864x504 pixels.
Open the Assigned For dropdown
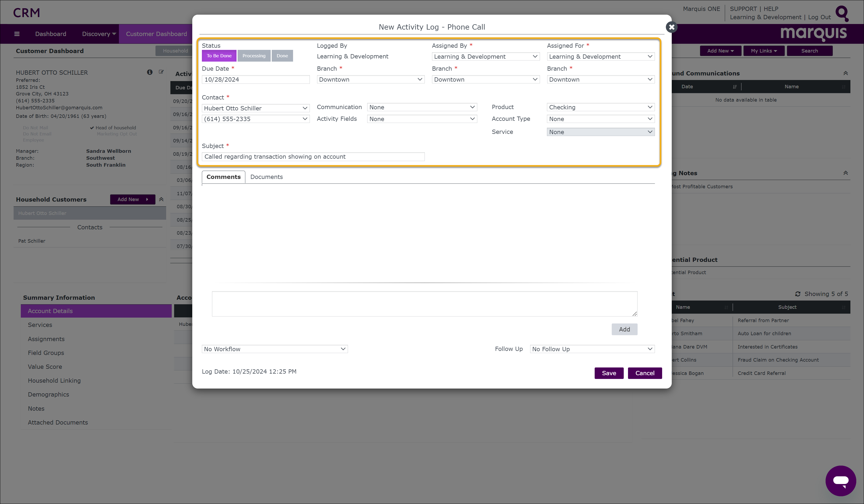[x=601, y=57]
